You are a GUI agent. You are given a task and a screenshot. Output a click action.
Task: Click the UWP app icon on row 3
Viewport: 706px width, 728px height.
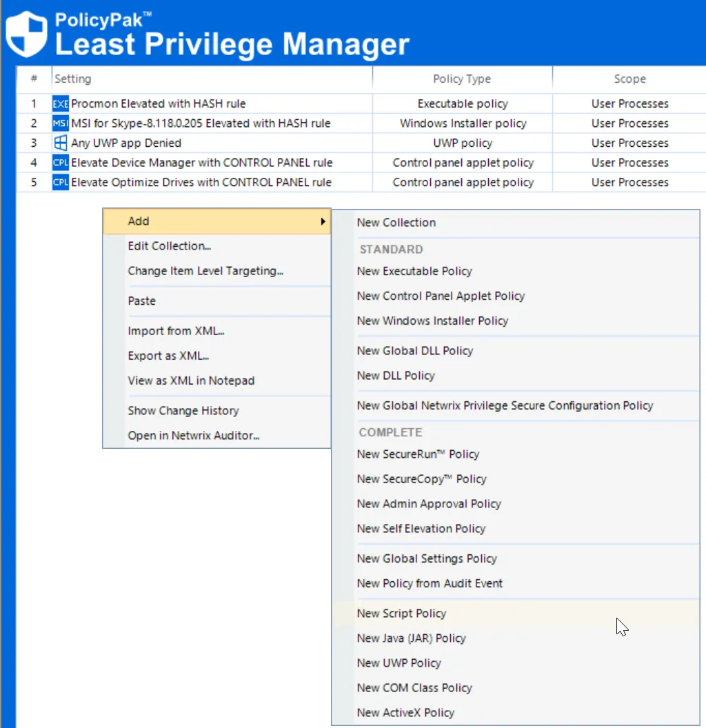click(x=60, y=143)
